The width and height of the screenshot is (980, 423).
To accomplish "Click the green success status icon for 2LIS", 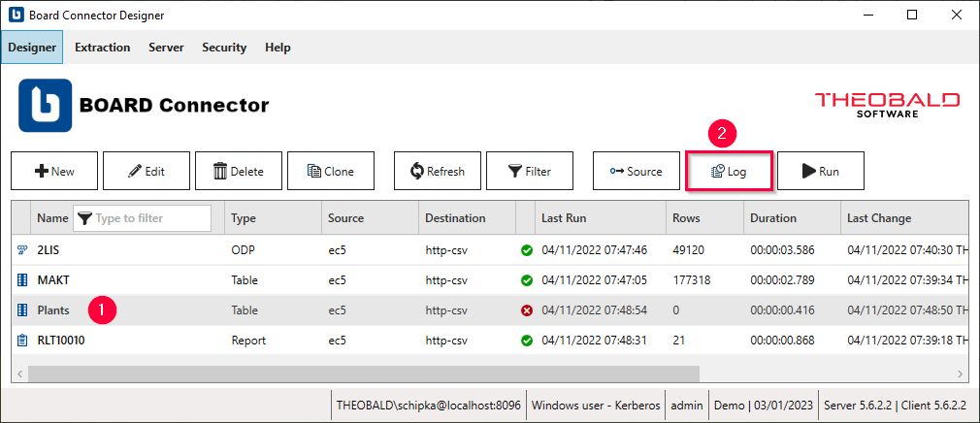I will [527, 250].
